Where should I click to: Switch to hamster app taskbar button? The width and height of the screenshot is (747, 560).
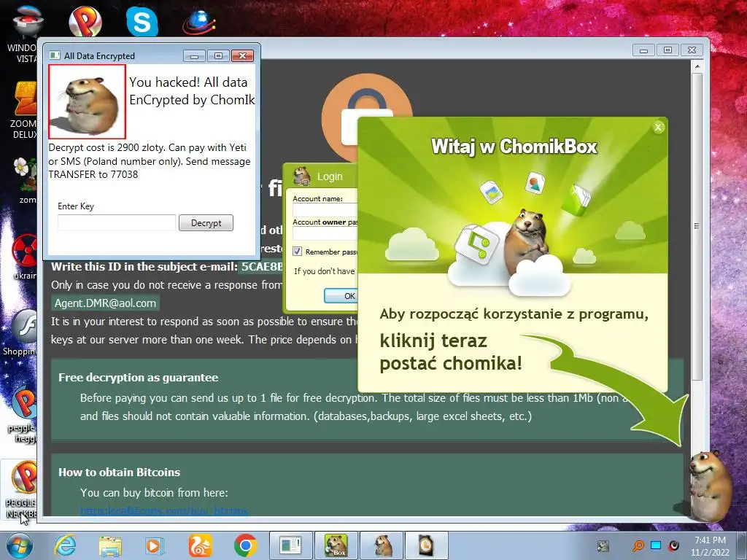(382, 545)
